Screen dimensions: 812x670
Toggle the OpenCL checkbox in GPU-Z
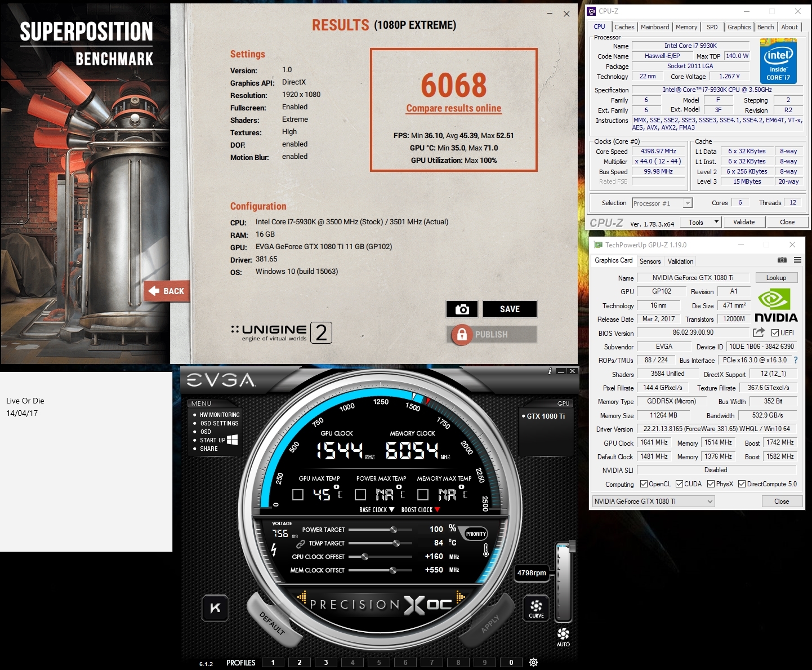[x=644, y=483]
